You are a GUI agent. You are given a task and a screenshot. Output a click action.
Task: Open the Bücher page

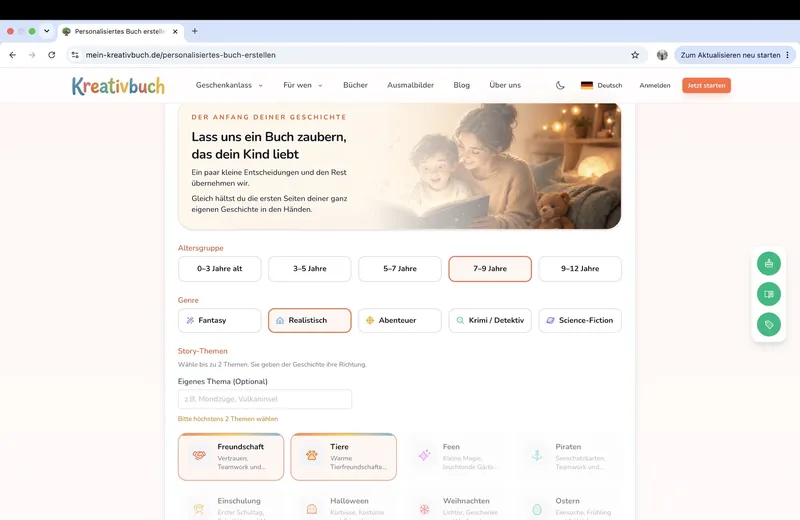coord(355,85)
